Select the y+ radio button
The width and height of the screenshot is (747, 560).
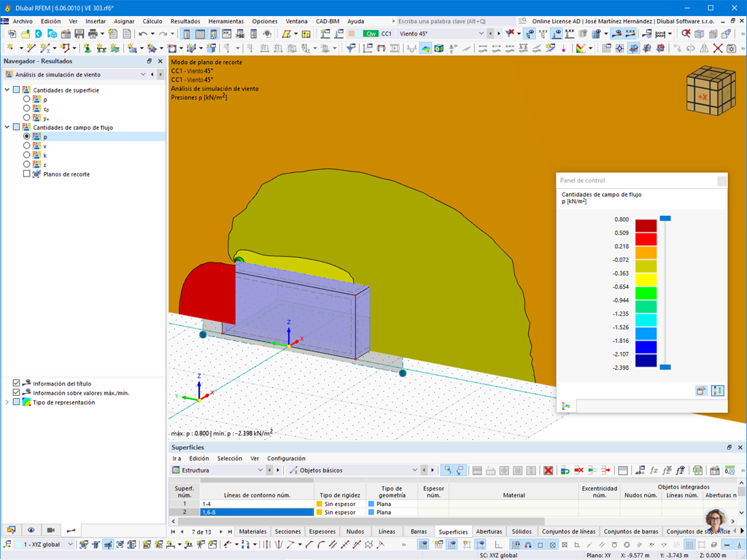[x=27, y=117]
